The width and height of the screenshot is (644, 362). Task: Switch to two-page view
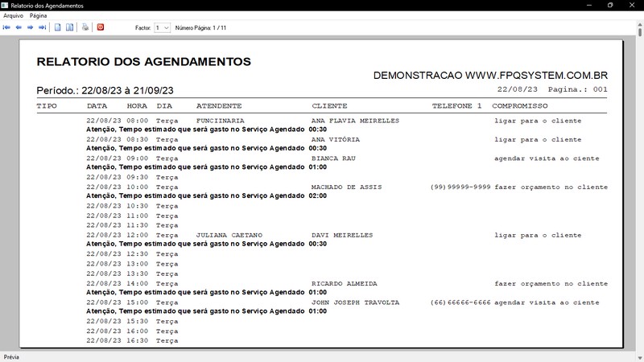point(70,27)
